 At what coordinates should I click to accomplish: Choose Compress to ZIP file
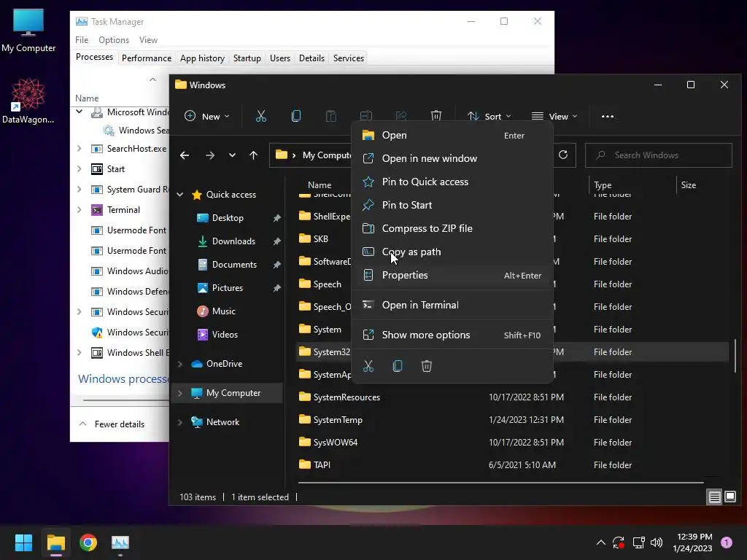[x=452, y=228]
